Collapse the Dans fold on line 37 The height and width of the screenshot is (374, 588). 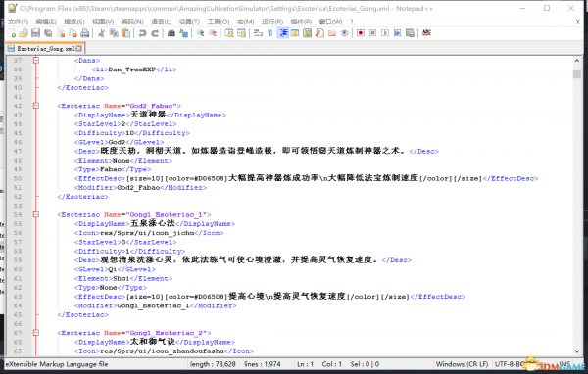36,60
